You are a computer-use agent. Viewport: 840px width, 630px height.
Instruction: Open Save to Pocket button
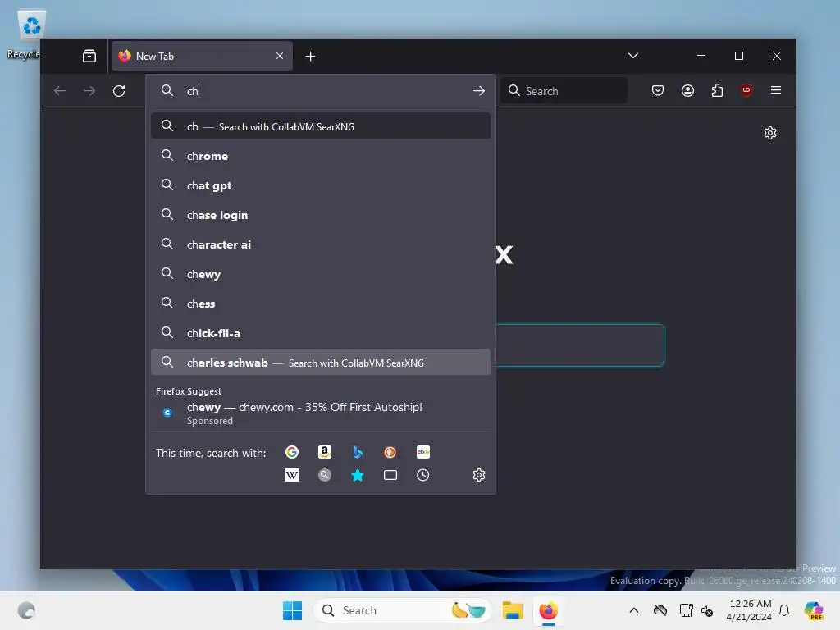pyautogui.click(x=658, y=90)
